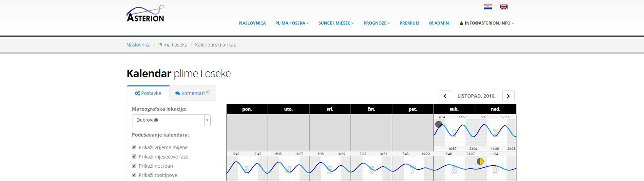The width and height of the screenshot is (644, 181).
Task: Click day 8 tide chart cell
Action: click(454, 166)
